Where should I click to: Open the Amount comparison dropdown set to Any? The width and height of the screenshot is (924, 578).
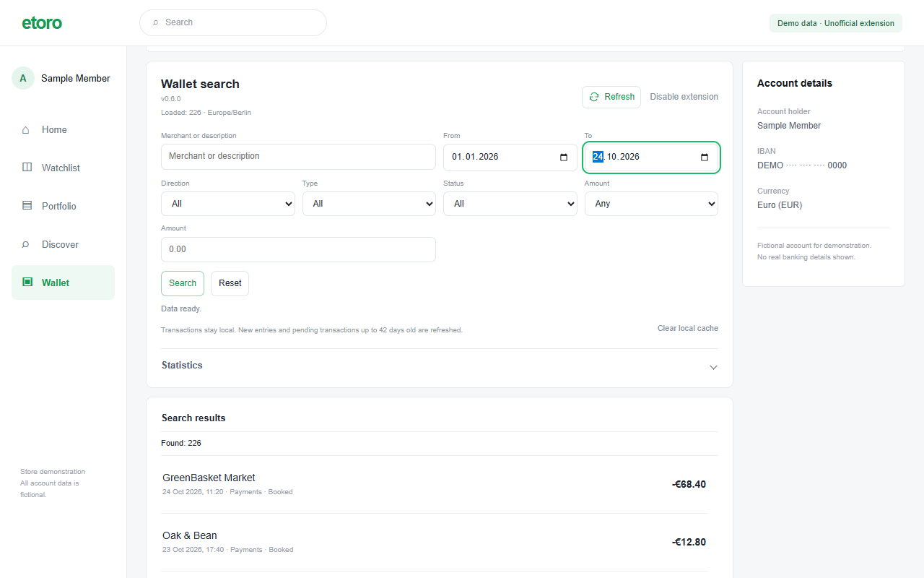(651, 204)
